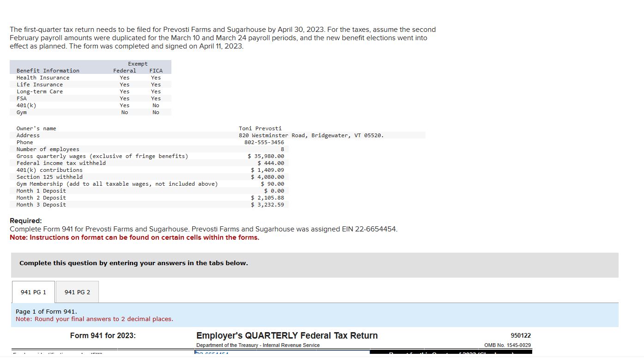644x358 pixels.
Task: Click the Yes under FICA for FSA
Action: pyautogui.click(x=155, y=98)
